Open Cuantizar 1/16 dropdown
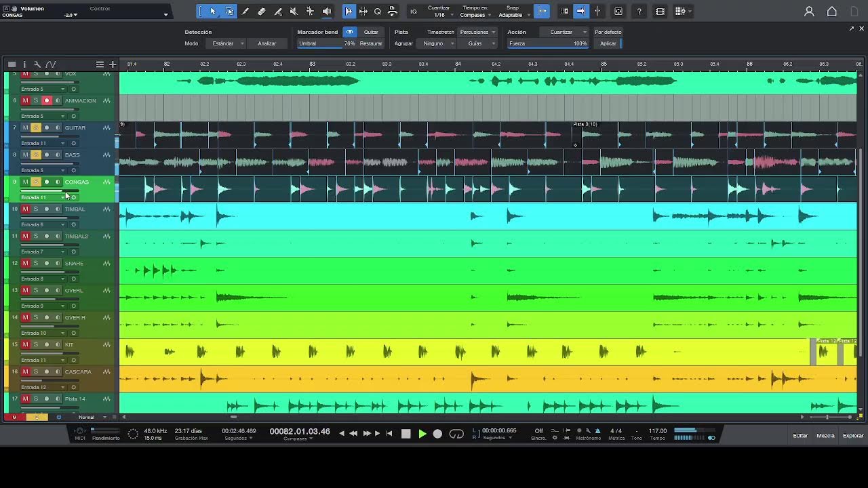Screen dimensions: 868x488 (439, 15)
